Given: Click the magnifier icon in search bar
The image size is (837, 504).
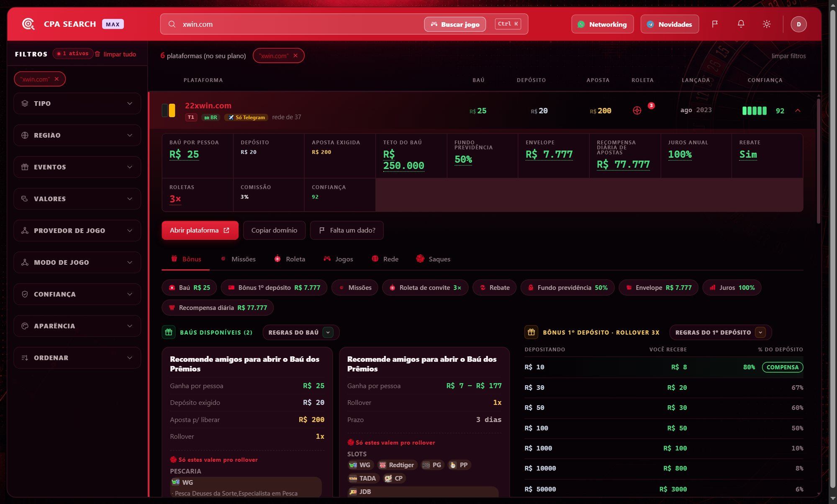Looking at the screenshot, I should tap(172, 24).
